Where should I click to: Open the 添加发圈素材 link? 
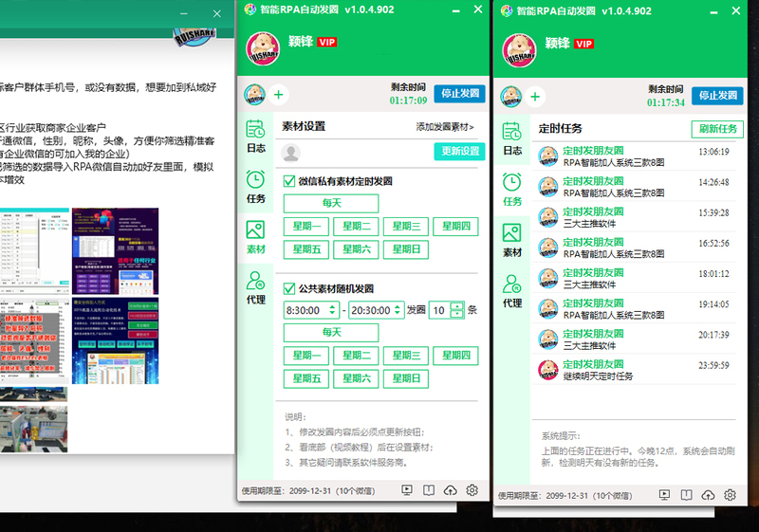(x=444, y=126)
